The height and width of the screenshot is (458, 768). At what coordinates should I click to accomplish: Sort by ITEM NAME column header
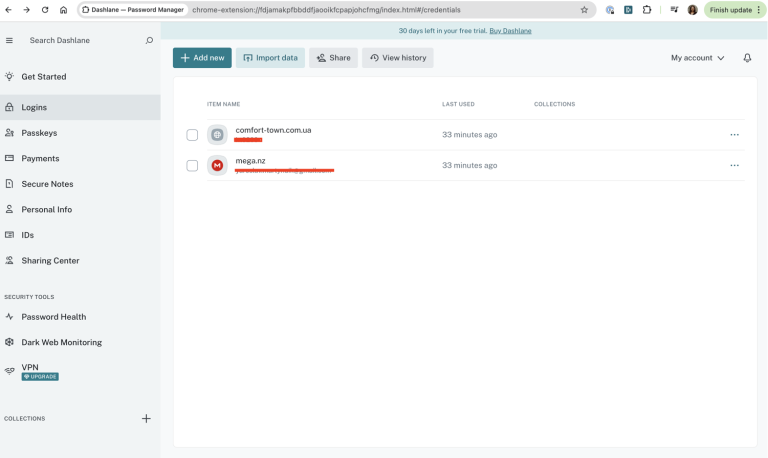click(x=223, y=104)
